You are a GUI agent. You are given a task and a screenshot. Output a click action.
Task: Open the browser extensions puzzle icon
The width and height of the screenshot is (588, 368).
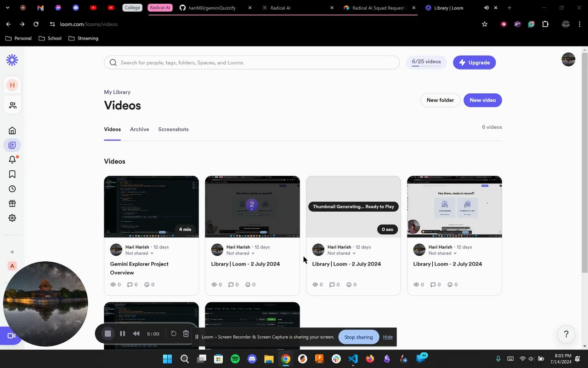[x=545, y=24]
